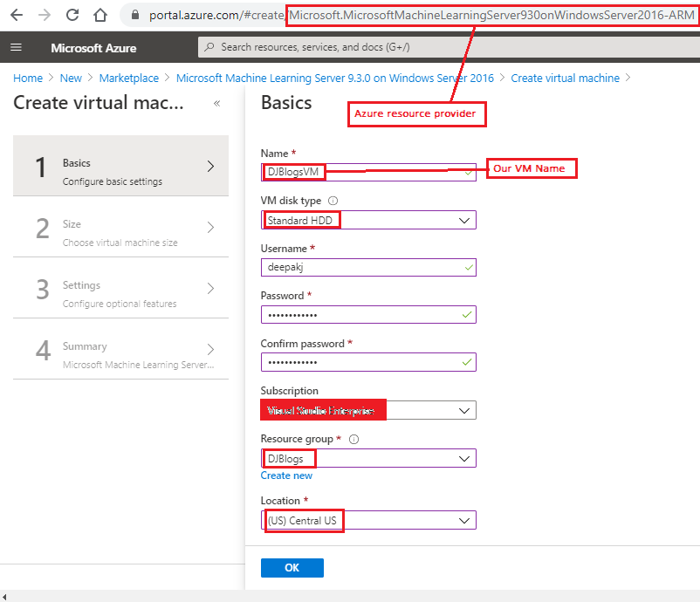
Task: Click the padlock site security icon
Action: (x=134, y=15)
